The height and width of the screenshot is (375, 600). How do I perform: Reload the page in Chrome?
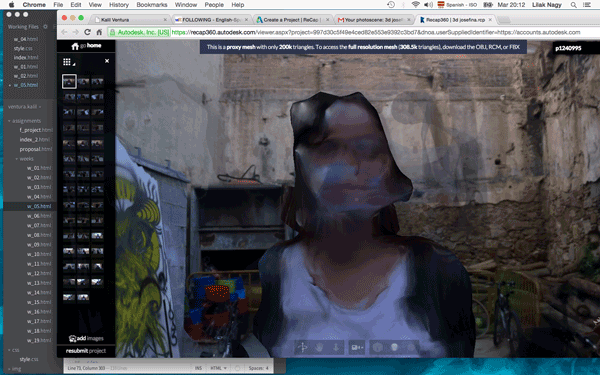[88, 32]
